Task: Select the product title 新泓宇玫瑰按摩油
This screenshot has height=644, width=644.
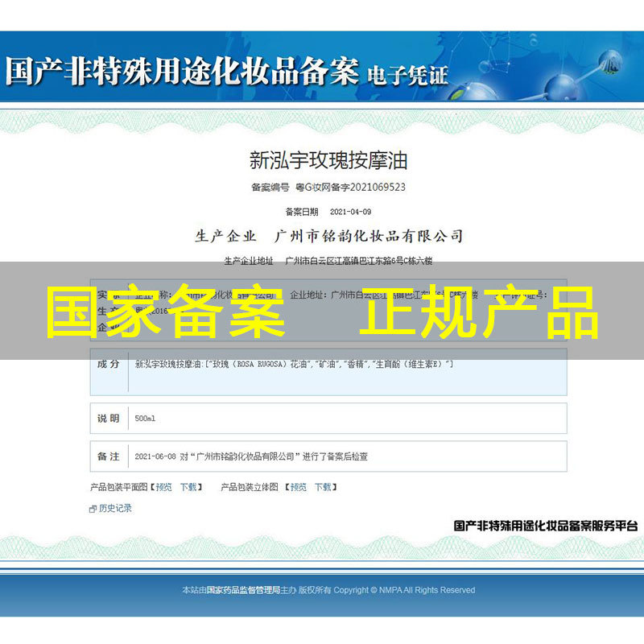Action: [x=328, y=160]
